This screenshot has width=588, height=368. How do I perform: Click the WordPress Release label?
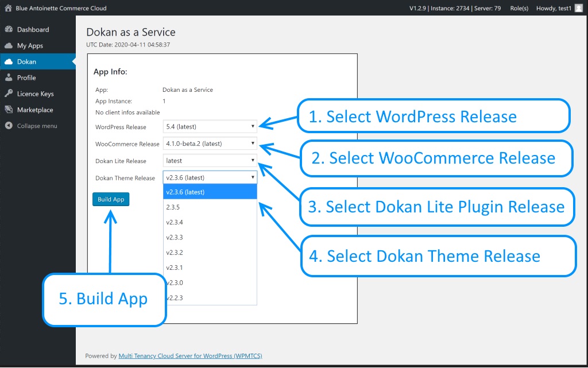point(121,127)
